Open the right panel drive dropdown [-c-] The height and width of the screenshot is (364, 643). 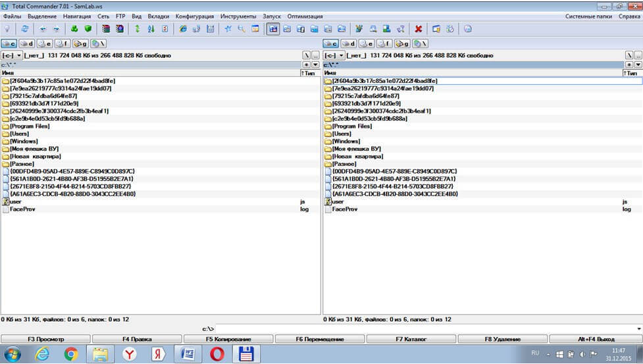pos(334,56)
